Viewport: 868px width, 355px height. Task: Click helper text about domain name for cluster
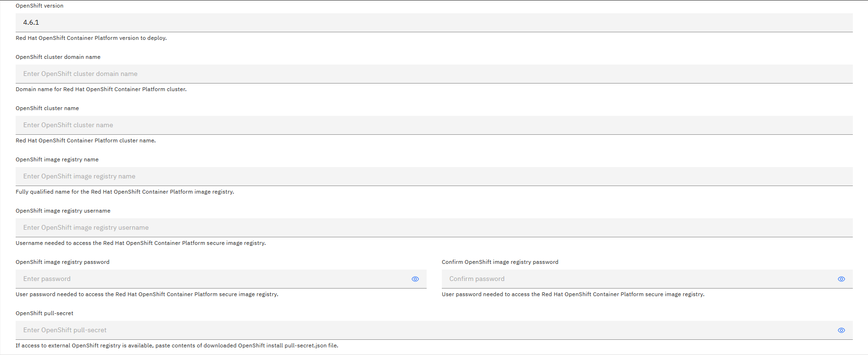coord(101,89)
